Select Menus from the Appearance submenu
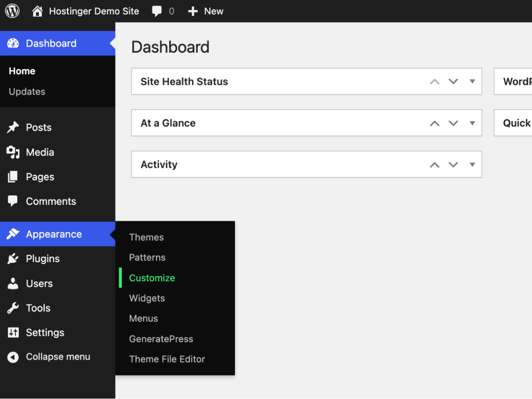This screenshot has height=399, width=532. (143, 318)
